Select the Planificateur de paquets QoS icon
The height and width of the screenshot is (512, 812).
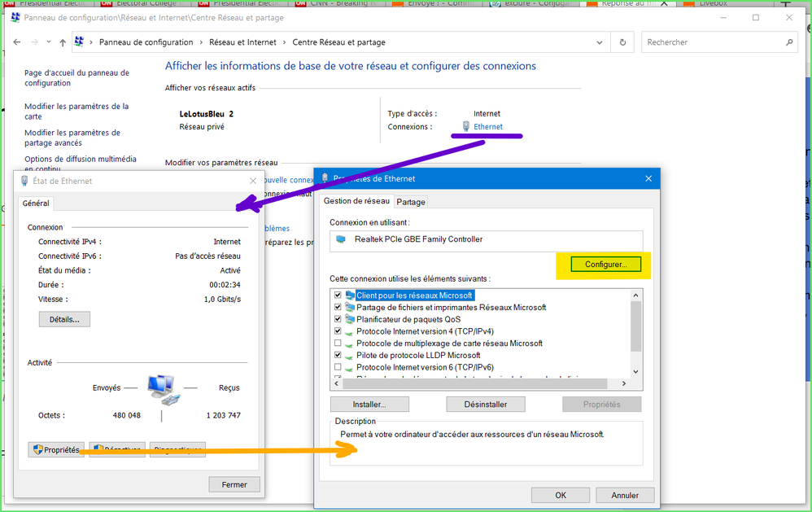[x=350, y=319]
